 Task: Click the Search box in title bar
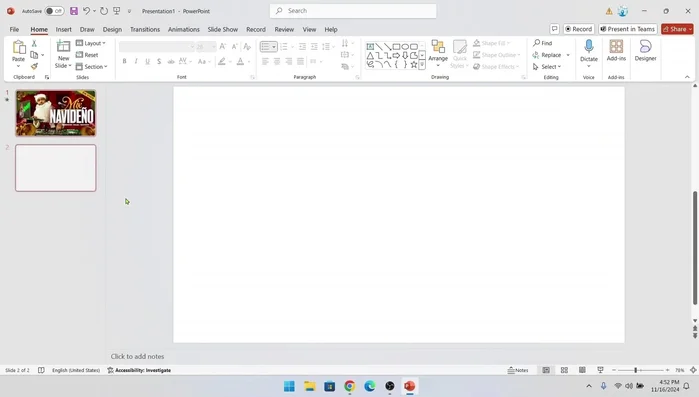(x=353, y=11)
